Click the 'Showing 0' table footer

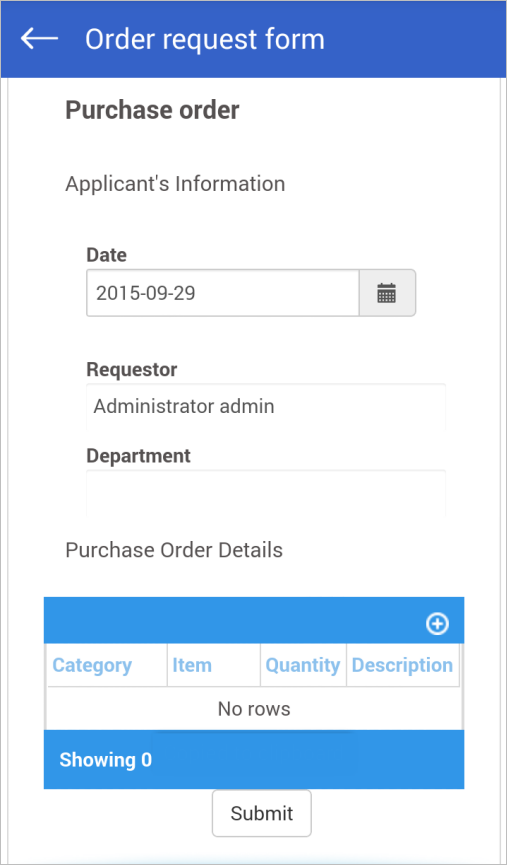click(105, 760)
